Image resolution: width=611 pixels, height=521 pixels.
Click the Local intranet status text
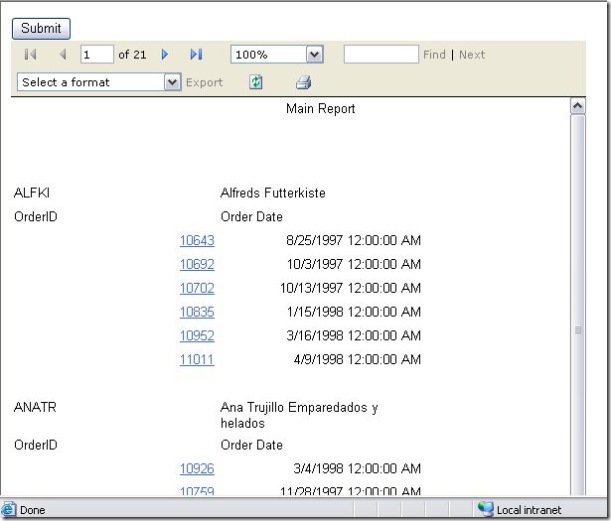(x=529, y=510)
